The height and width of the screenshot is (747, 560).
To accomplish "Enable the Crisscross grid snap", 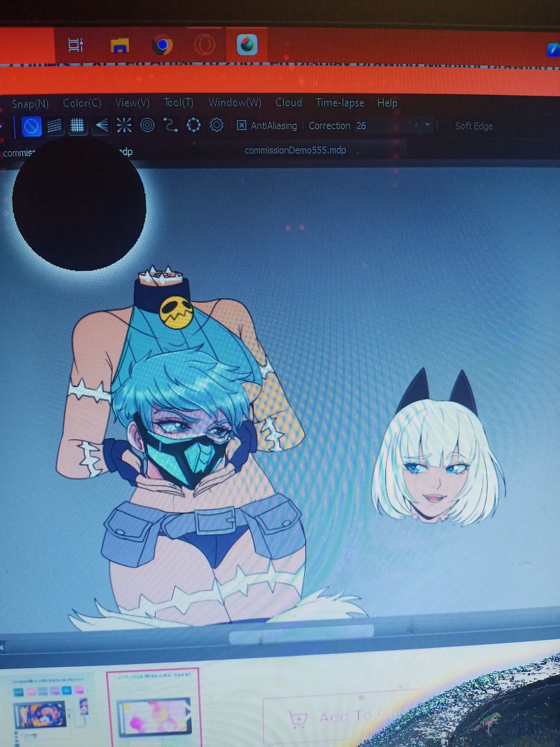I will pyautogui.click(x=77, y=126).
